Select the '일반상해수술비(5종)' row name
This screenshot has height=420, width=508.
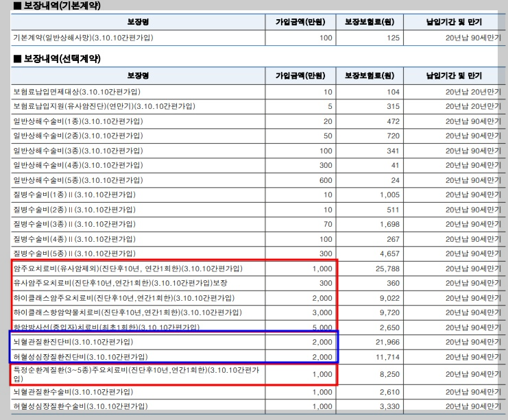coord(78,180)
